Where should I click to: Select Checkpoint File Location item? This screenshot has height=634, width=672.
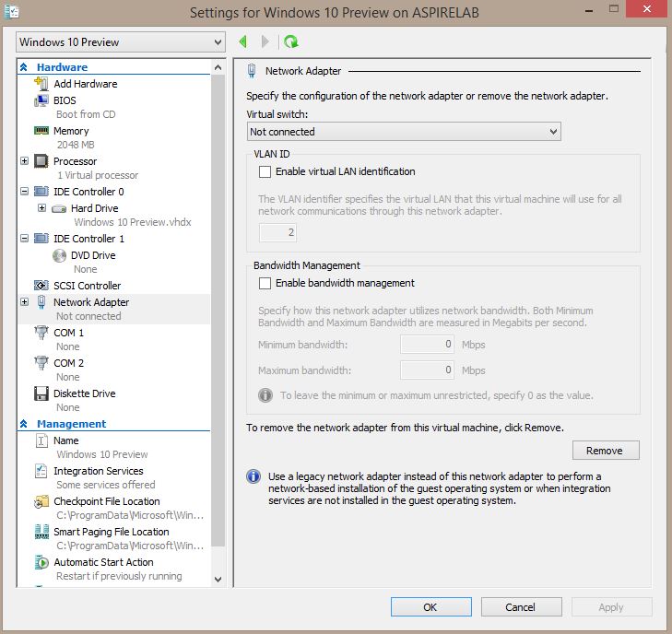click(x=107, y=501)
